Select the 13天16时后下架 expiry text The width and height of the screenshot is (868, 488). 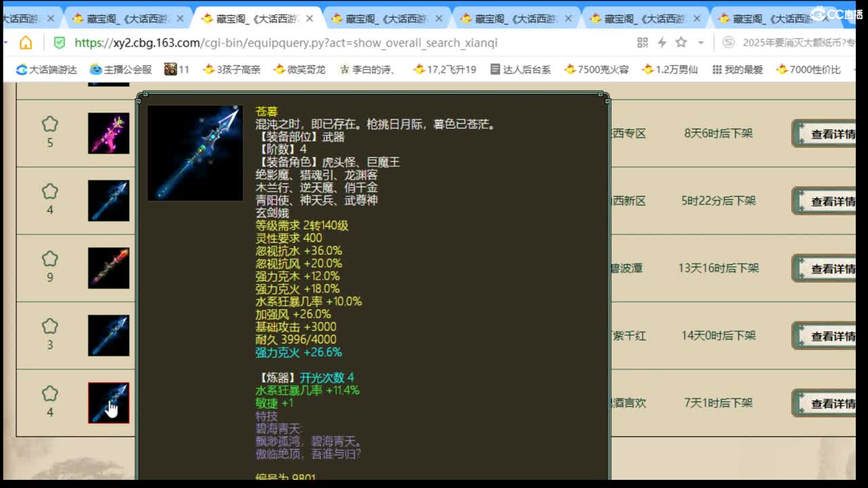718,268
